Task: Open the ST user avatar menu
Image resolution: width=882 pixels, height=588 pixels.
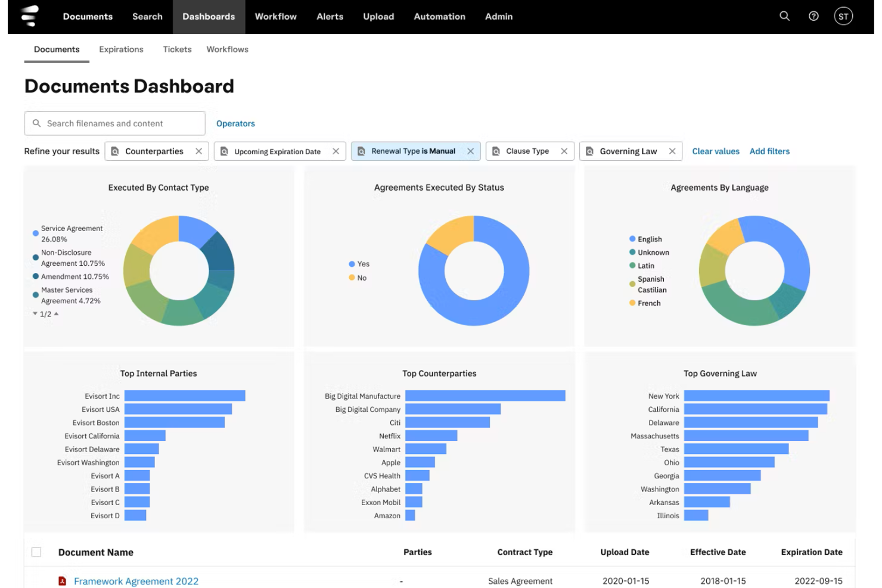Action: point(843,16)
